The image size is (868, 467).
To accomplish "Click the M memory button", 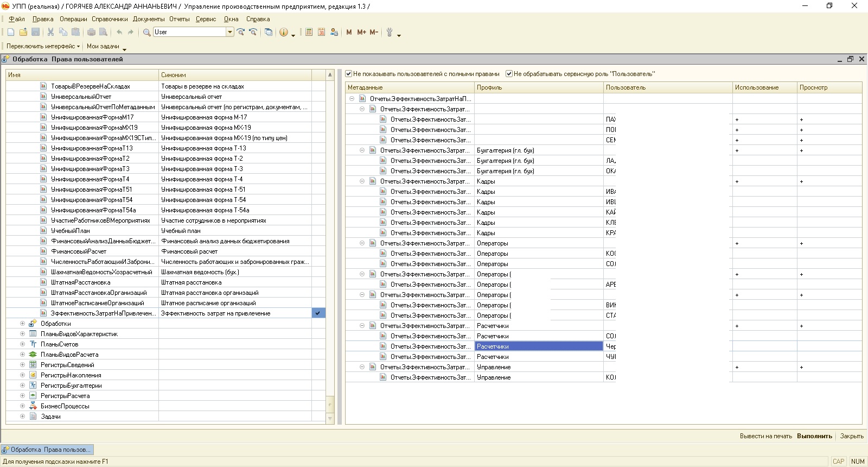I will [x=349, y=32].
